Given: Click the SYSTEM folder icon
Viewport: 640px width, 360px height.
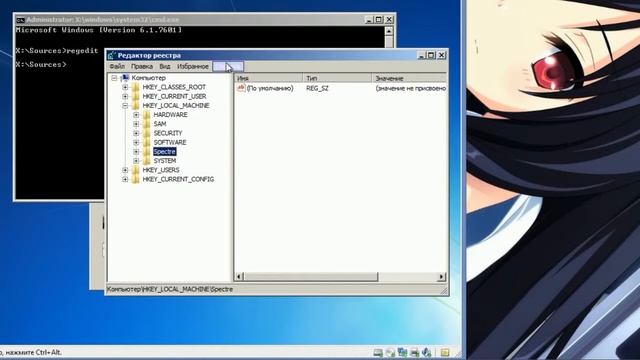Looking at the screenshot, I should 147,161.
